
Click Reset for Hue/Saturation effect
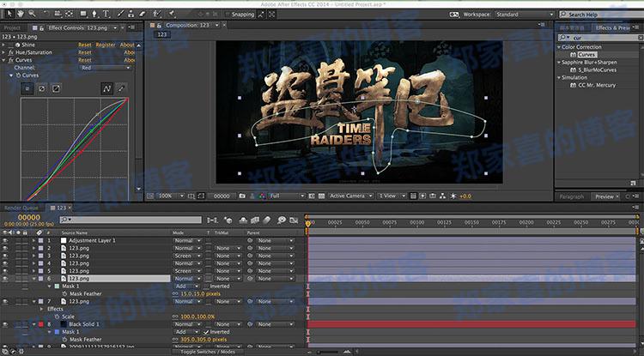[x=85, y=52]
